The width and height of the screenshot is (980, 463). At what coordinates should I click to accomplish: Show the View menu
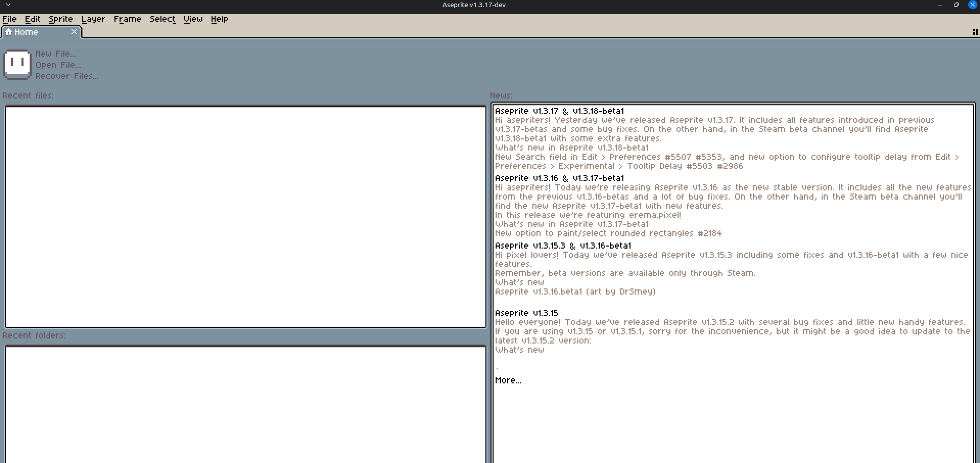click(193, 19)
